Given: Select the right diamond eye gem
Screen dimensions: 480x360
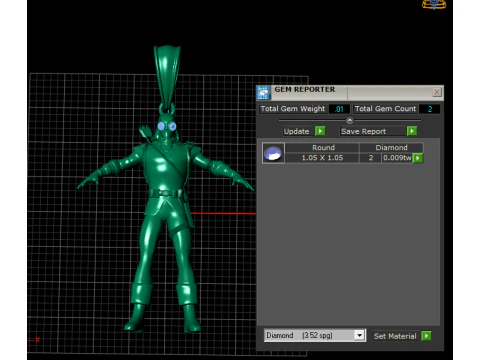Looking at the screenshot, I should [x=173, y=126].
